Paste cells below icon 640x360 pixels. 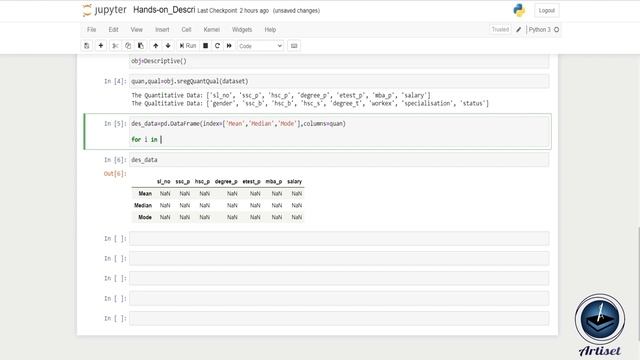tap(141, 46)
